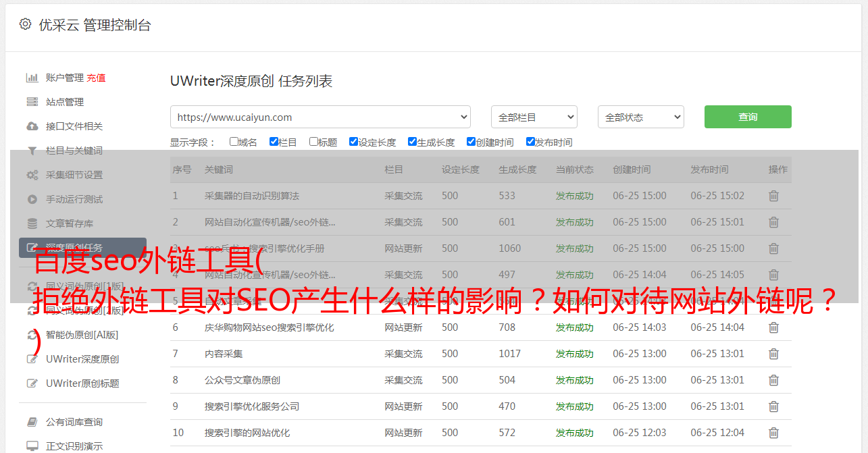
Task: Uncheck the 创建时间 display field
Action: click(x=471, y=142)
